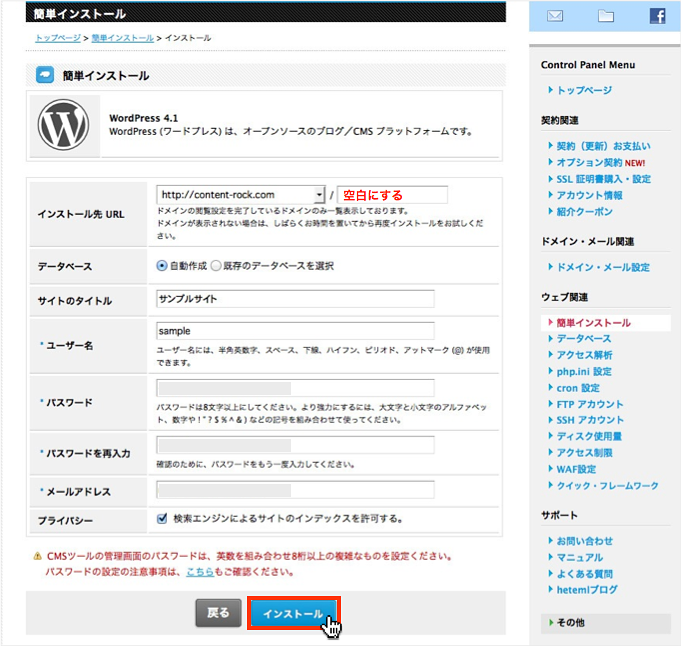Open アクセス制限 menu item

point(584,453)
